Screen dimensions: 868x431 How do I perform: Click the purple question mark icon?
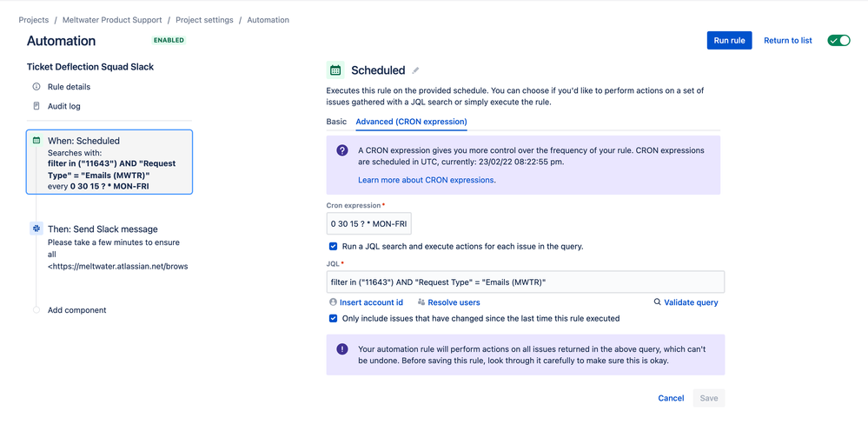[342, 150]
